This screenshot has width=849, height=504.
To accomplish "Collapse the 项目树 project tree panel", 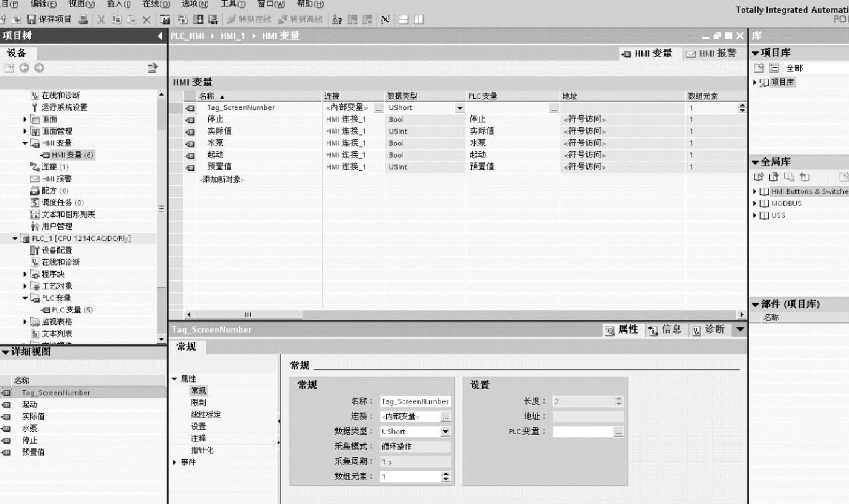I will (x=160, y=36).
